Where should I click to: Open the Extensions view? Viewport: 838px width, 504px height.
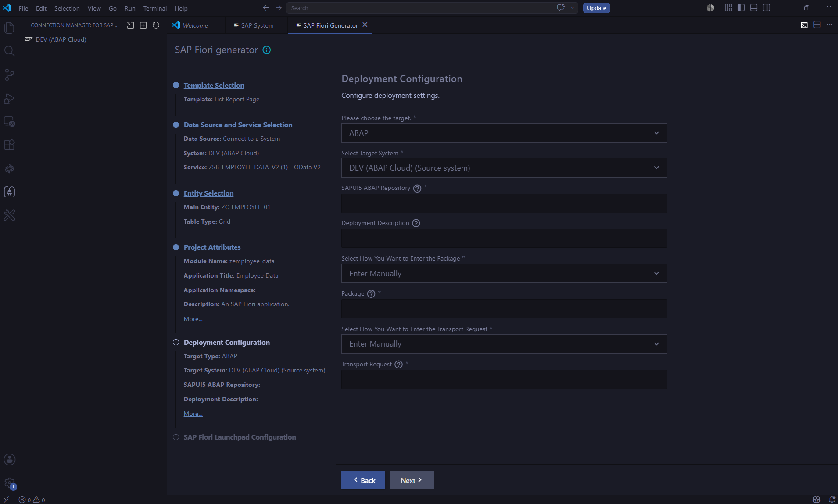(9, 145)
